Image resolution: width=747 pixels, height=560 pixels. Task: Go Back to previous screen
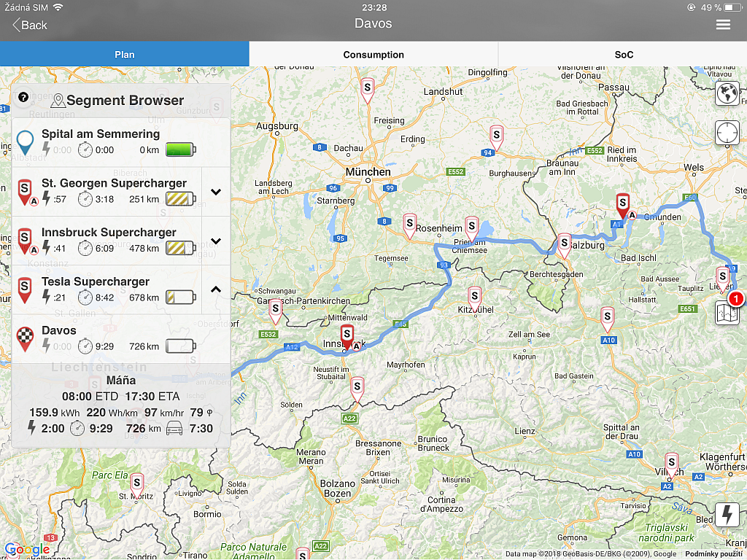tap(30, 25)
